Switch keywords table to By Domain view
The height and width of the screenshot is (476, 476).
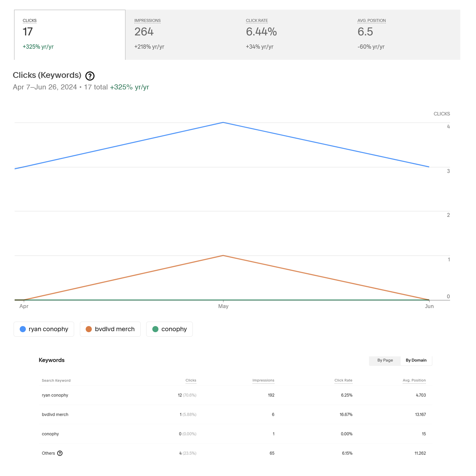tap(416, 360)
